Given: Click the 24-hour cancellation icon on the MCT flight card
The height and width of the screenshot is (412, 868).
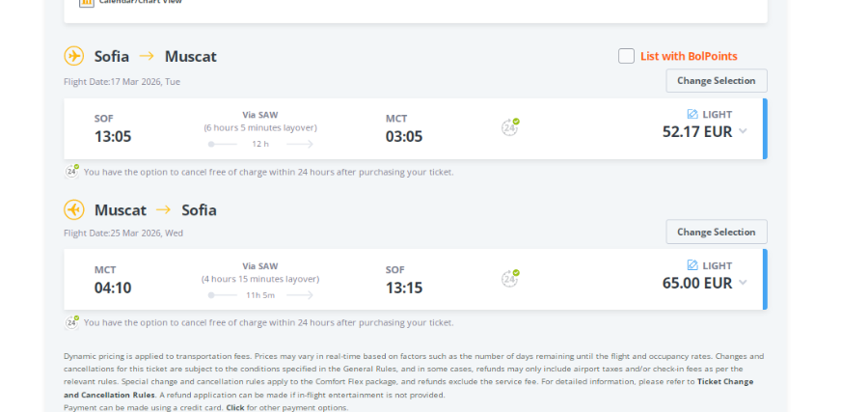Looking at the screenshot, I should 510,278.
